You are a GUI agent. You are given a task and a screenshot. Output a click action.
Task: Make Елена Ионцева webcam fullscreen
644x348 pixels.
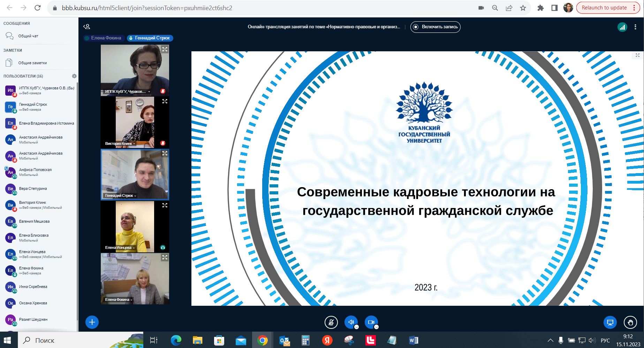tap(165, 205)
